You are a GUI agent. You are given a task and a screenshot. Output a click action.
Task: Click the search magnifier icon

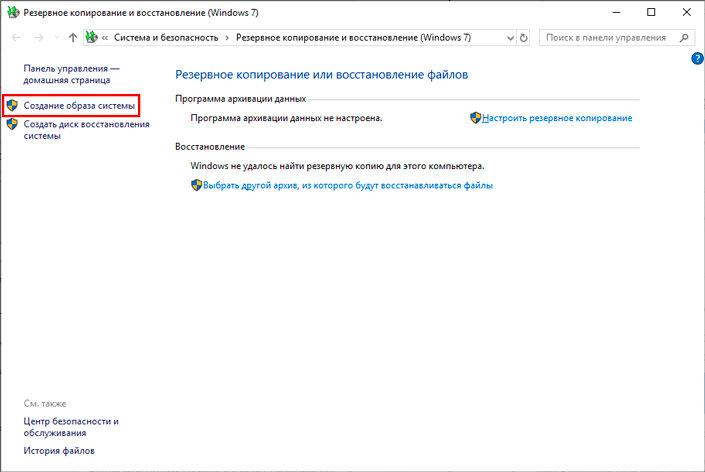(x=684, y=38)
